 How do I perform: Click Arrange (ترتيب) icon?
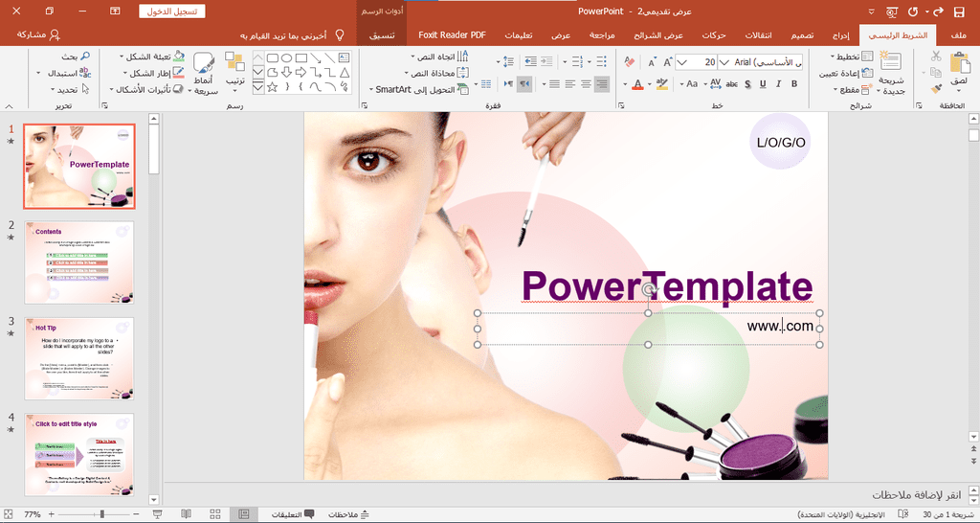235,62
